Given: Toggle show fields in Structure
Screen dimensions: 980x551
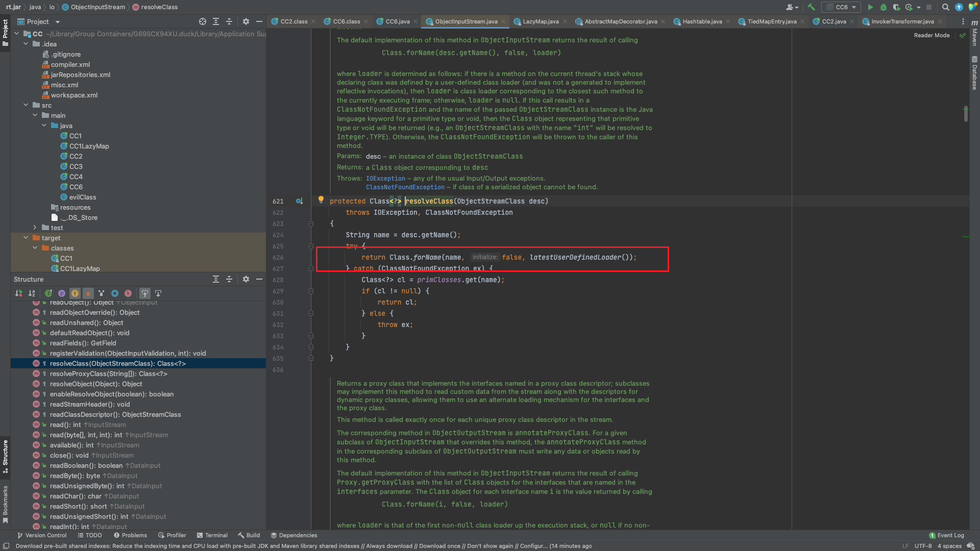Looking at the screenshot, I should [75, 293].
